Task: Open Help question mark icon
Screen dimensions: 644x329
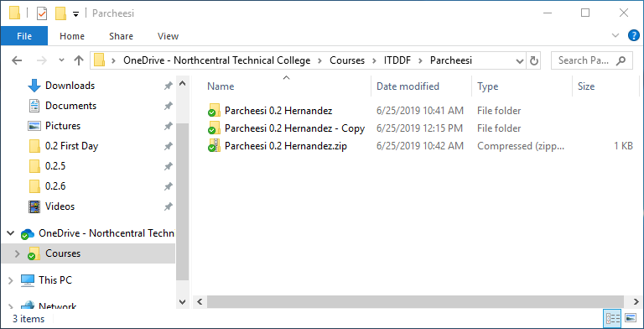Action: 634,35
